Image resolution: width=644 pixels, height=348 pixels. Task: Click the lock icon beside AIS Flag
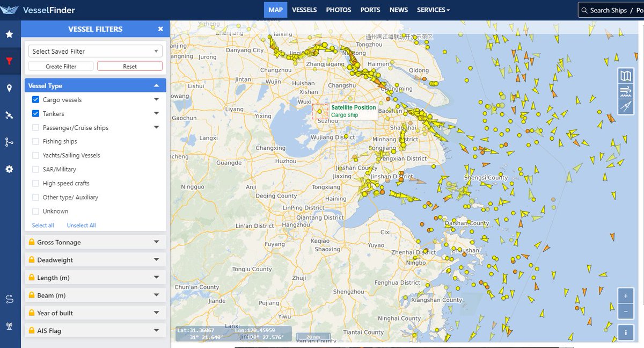tap(32, 331)
